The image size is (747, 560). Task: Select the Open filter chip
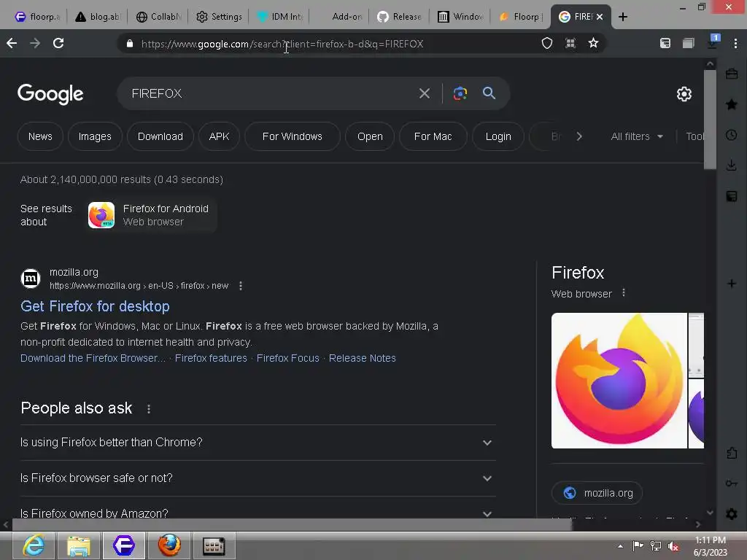point(370,136)
